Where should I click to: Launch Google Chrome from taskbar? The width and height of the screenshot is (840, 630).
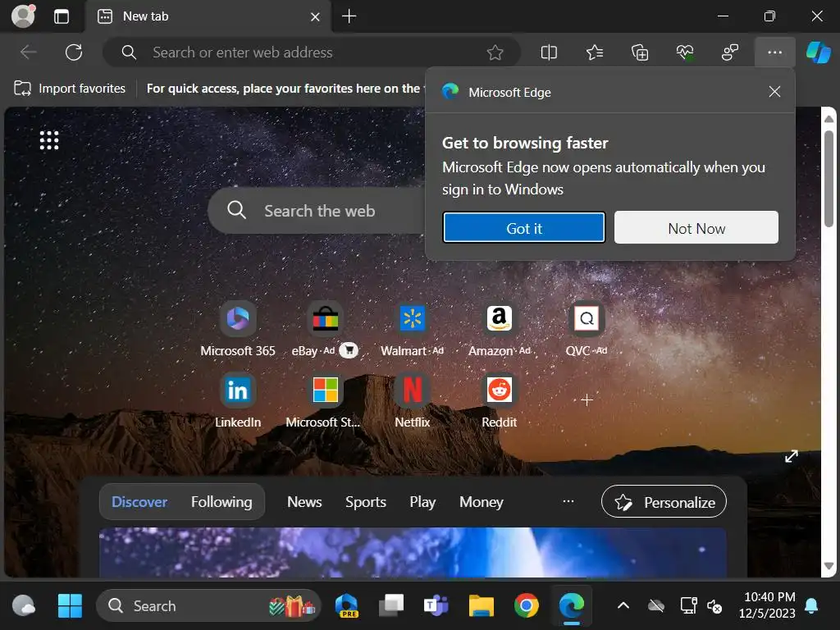tap(526, 606)
